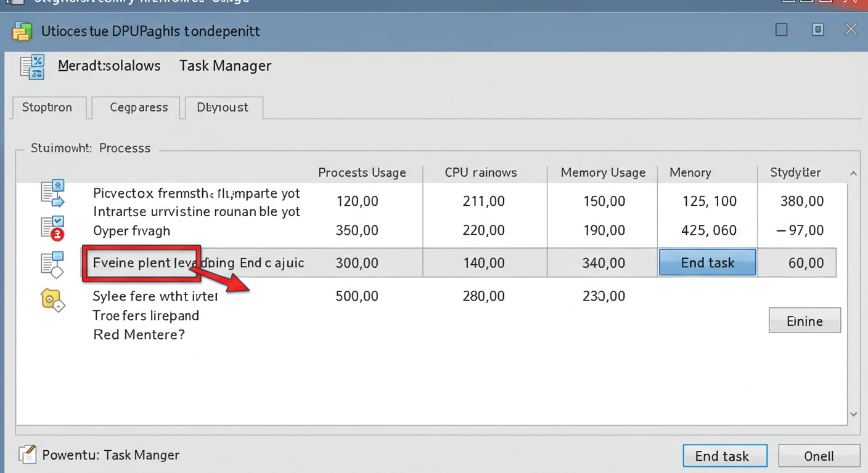This screenshot has height=473, width=868.
Task: Click the green application icon in the title bar
Action: click(22, 30)
